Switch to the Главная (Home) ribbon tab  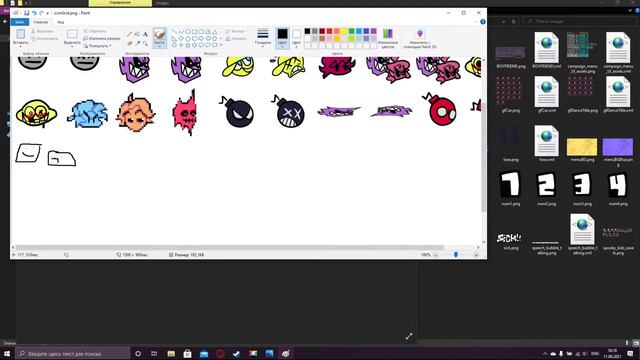coord(40,22)
